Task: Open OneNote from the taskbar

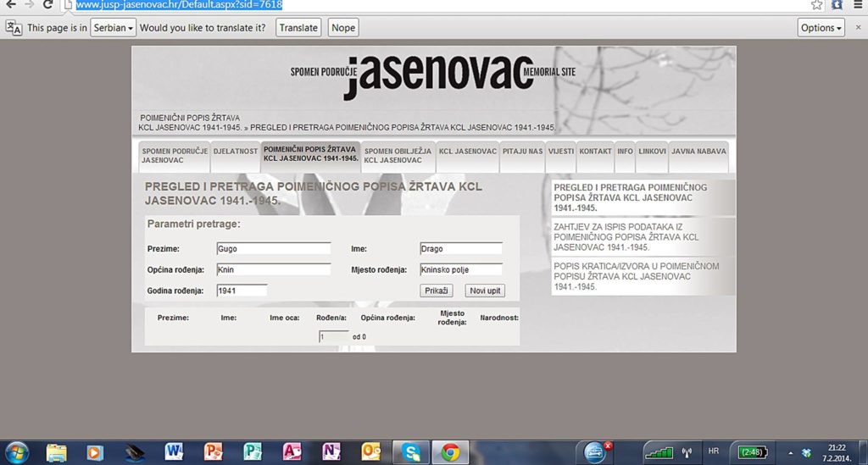Action: tap(331, 451)
